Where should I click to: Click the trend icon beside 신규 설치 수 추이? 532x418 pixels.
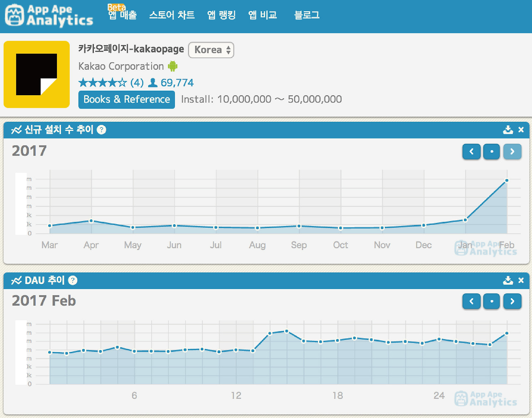[x=16, y=130]
